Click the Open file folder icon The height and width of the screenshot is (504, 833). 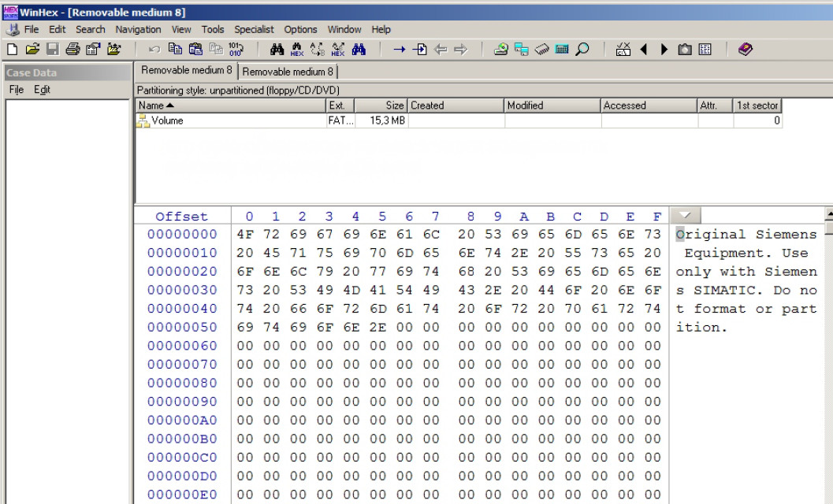[x=32, y=50]
